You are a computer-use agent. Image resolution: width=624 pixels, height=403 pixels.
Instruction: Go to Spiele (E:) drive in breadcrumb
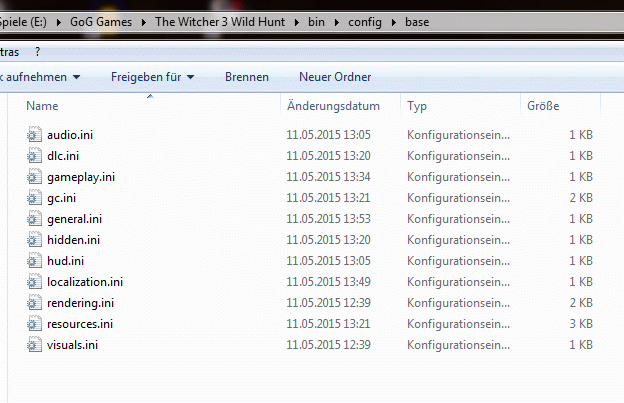23,22
